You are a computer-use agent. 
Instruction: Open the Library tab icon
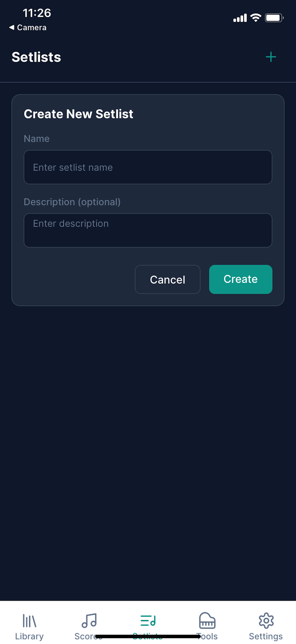click(29, 620)
